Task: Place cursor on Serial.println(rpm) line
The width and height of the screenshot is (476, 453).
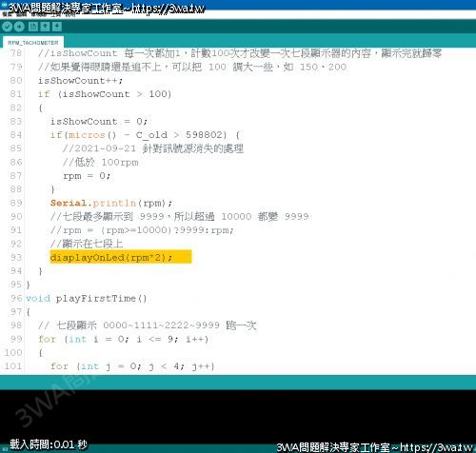Action: [111, 203]
